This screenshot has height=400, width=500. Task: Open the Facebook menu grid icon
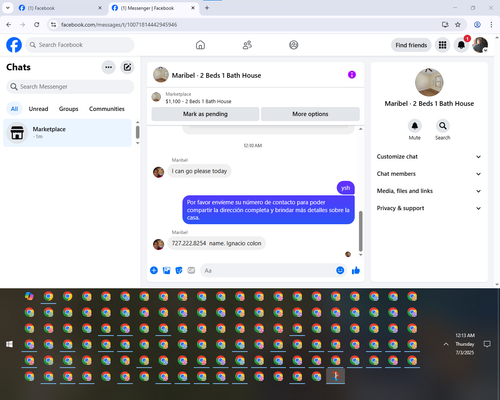click(x=442, y=45)
